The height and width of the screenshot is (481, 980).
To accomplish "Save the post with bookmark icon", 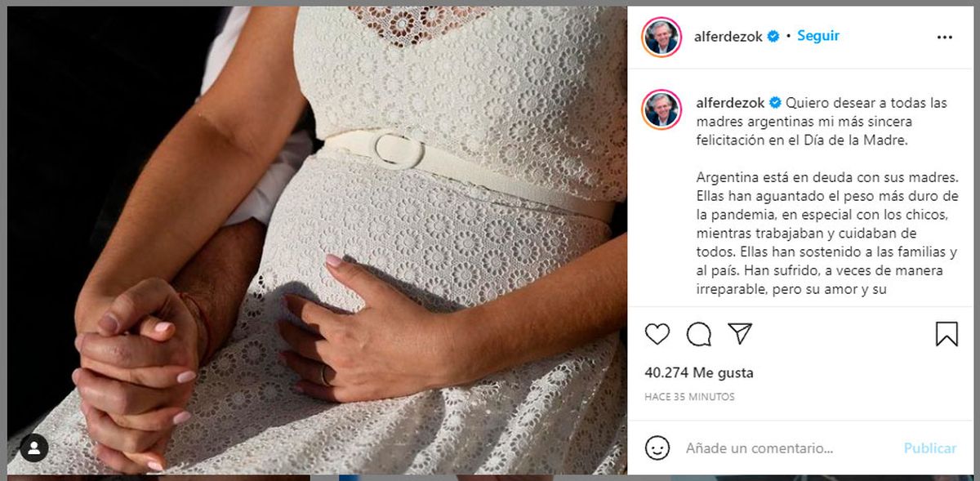I will click(947, 334).
